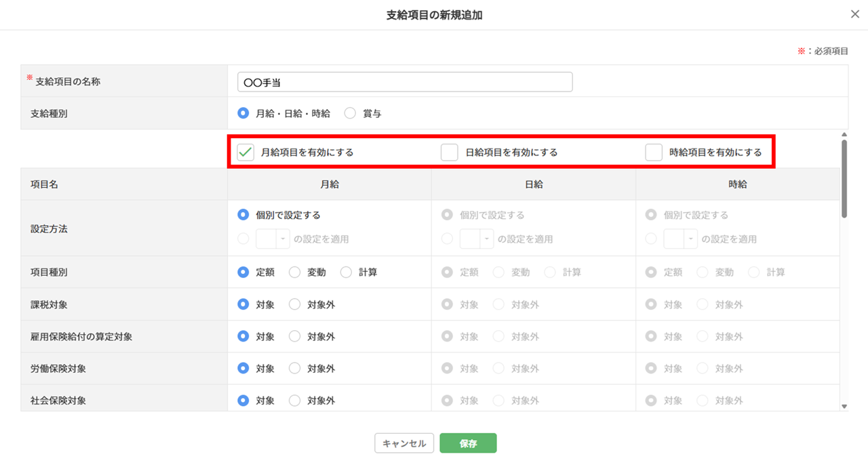
Task: Open the 日給 column settings dropdown
Action: click(477, 239)
